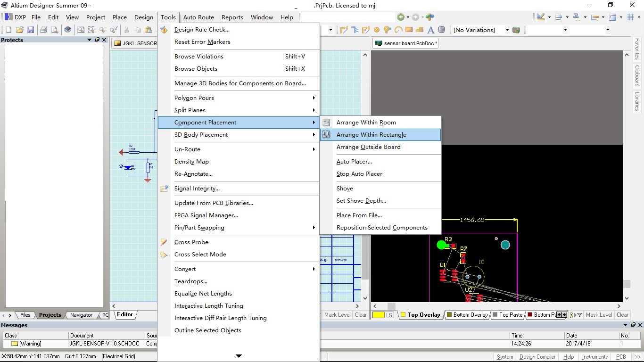Open the sensor board.PcbDoc tab
The height and width of the screenshot is (362, 644).
point(406,43)
